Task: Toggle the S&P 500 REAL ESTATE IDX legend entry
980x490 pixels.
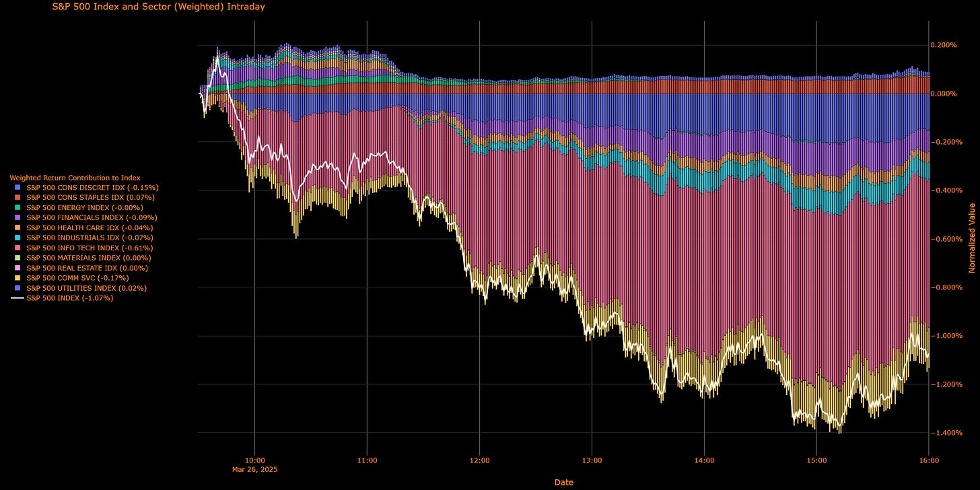Action: [x=81, y=268]
